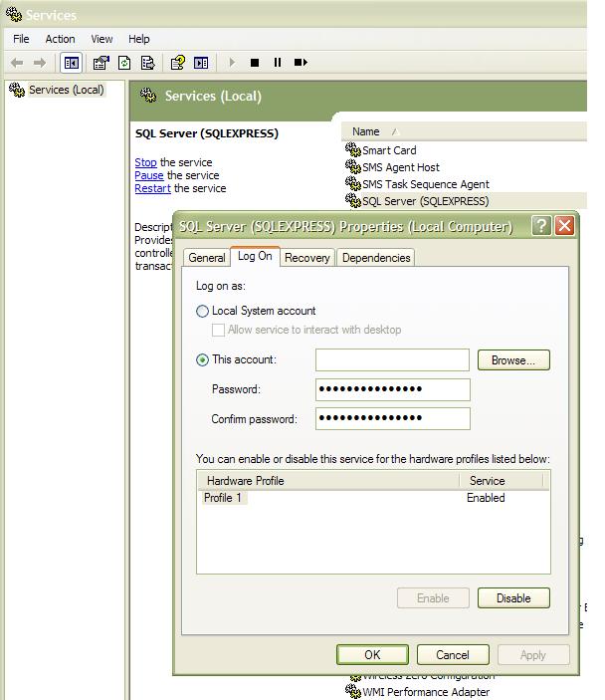
Task: Select the This account radio button
Action: point(202,359)
